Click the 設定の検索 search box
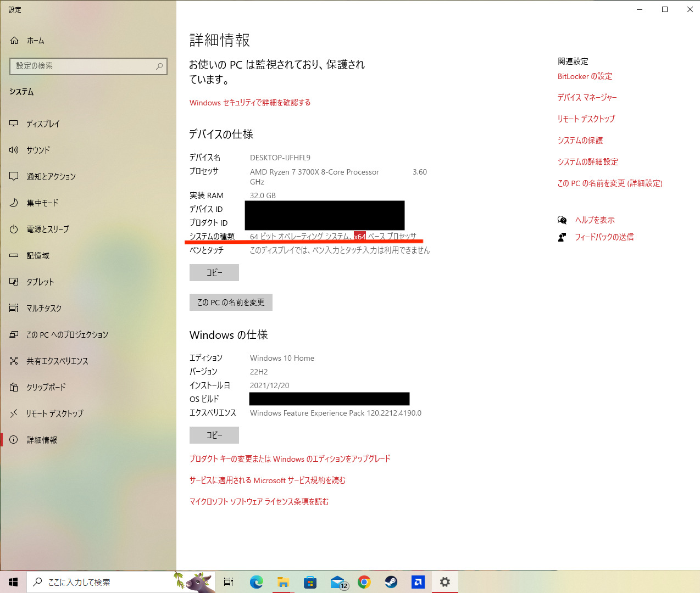The width and height of the screenshot is (700, 593). tap(88, 66)
